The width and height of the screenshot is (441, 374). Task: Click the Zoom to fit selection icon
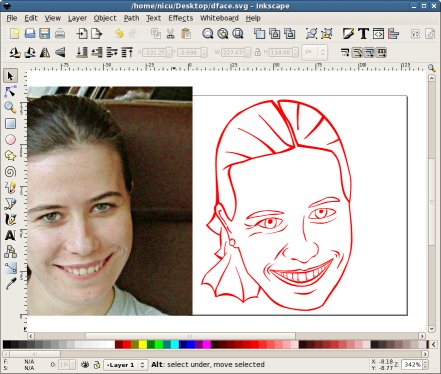click(x=208, y=33)
